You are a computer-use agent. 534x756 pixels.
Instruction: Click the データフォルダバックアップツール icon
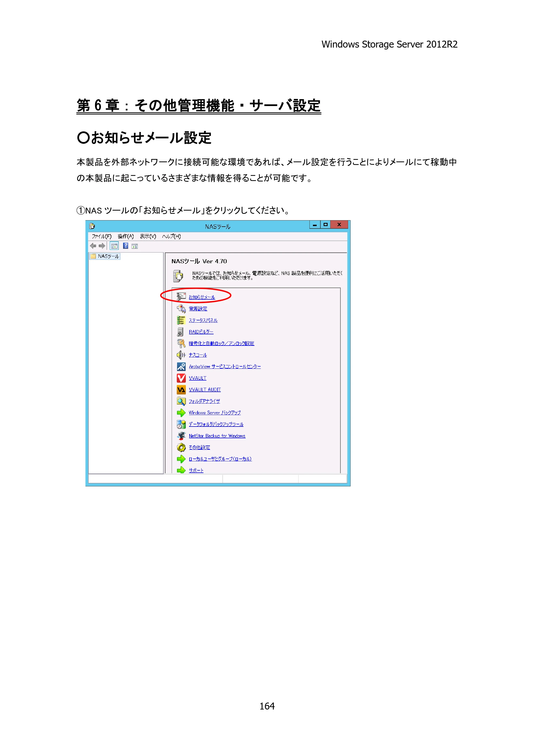point(181,424)
